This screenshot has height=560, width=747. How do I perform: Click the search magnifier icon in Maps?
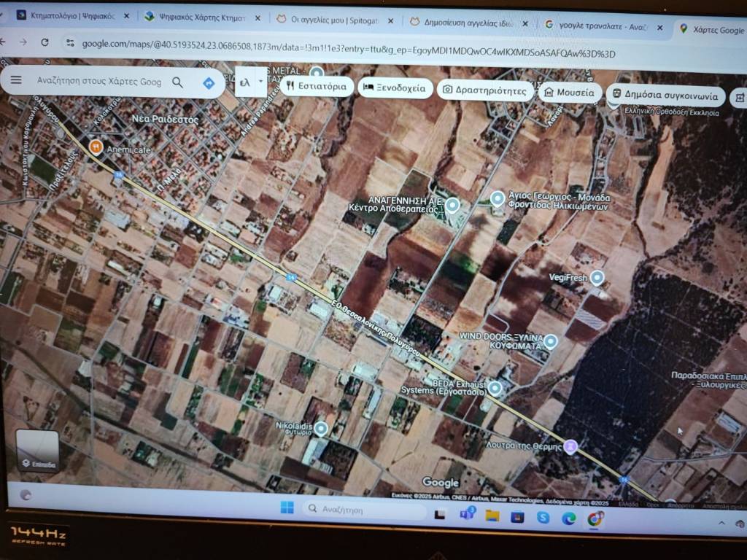pyautogui.click(x=177, y=82)
